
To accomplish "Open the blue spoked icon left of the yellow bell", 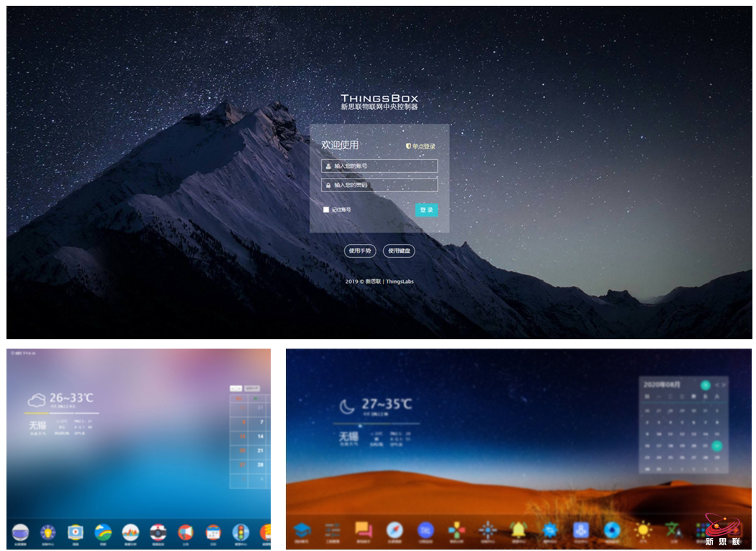I will (487, 530).
